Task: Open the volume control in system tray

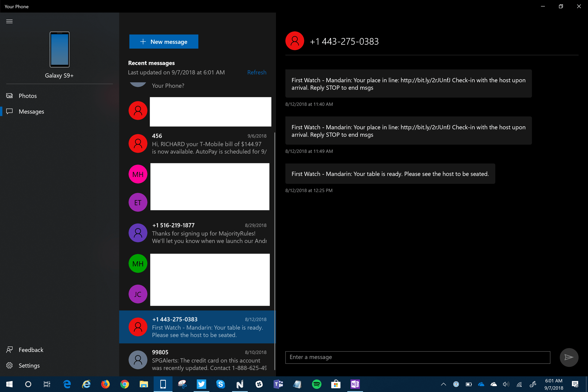Action: coord(506,384)
